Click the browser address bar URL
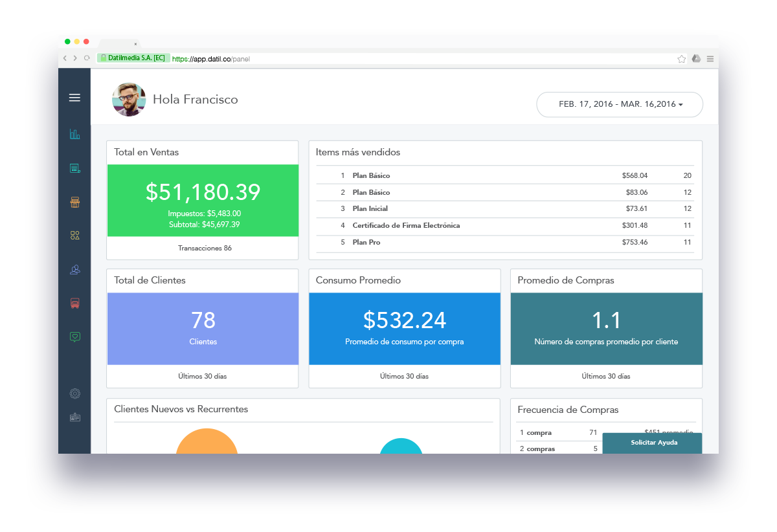This screenshot has height=532, width=777. [211, 59]
